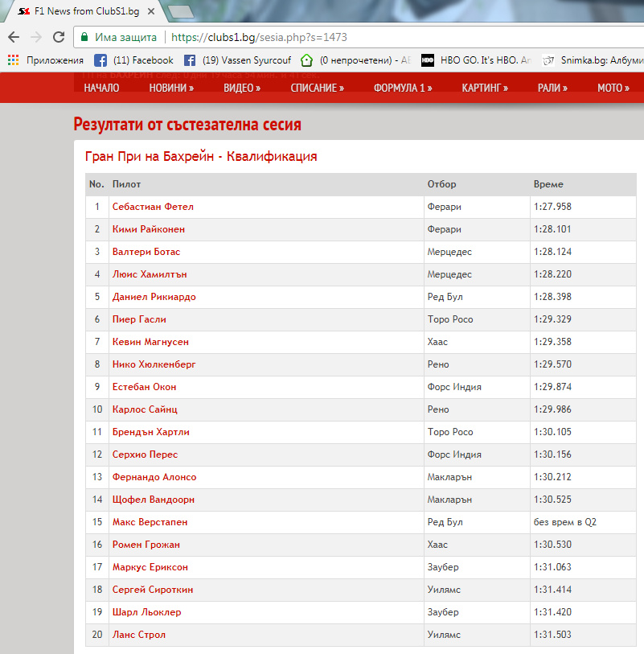644x654 pixels.
Task: Expand the РАЛИ menu
Action: 552,88
